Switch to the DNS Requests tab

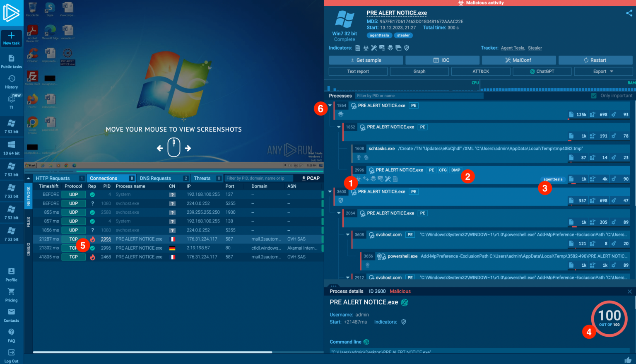click(155, 178)
